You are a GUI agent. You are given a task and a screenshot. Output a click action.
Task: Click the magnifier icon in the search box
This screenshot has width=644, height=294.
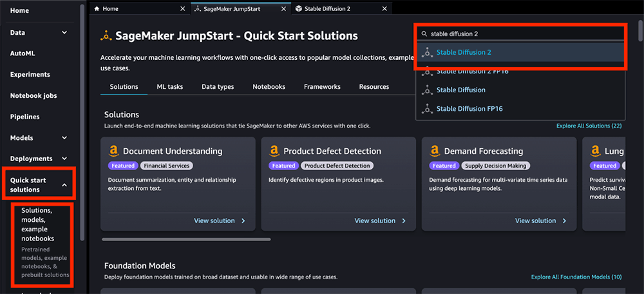(x=424, y=34)
